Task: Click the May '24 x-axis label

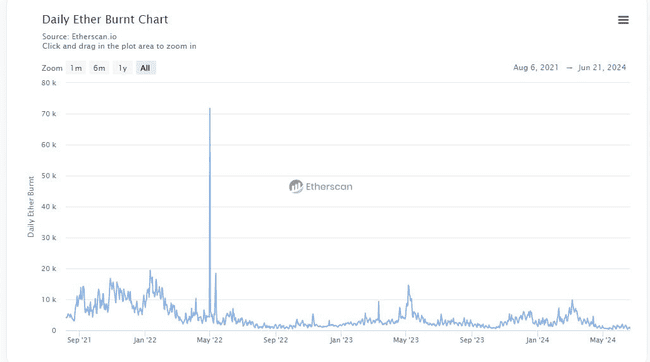Action: [x=603, y=340]
